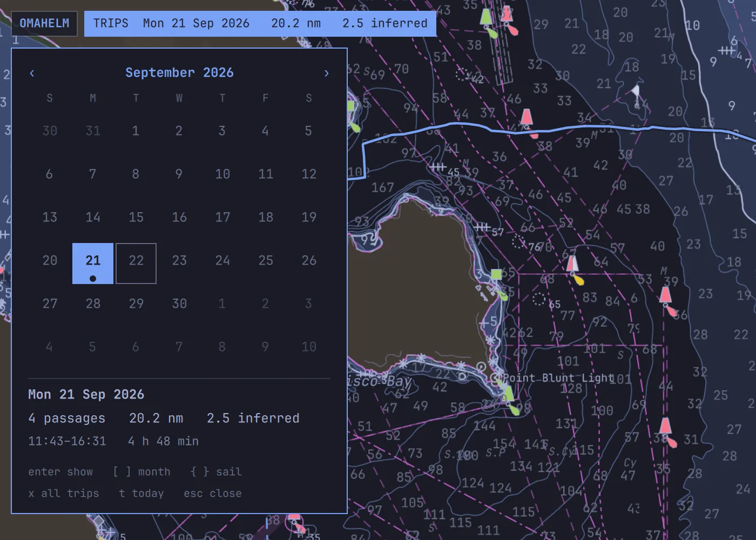Select August 31 in the calendar

click(x=93, y=131)
